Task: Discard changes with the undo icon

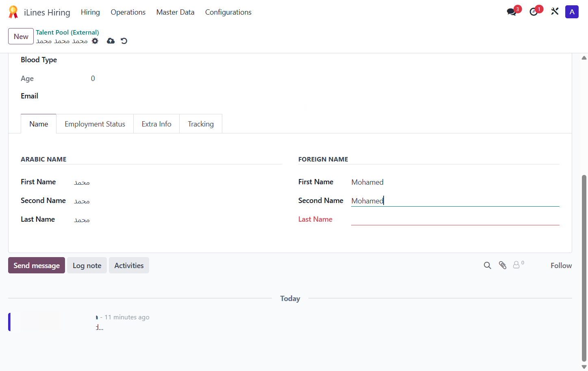Action: [124, 41]
